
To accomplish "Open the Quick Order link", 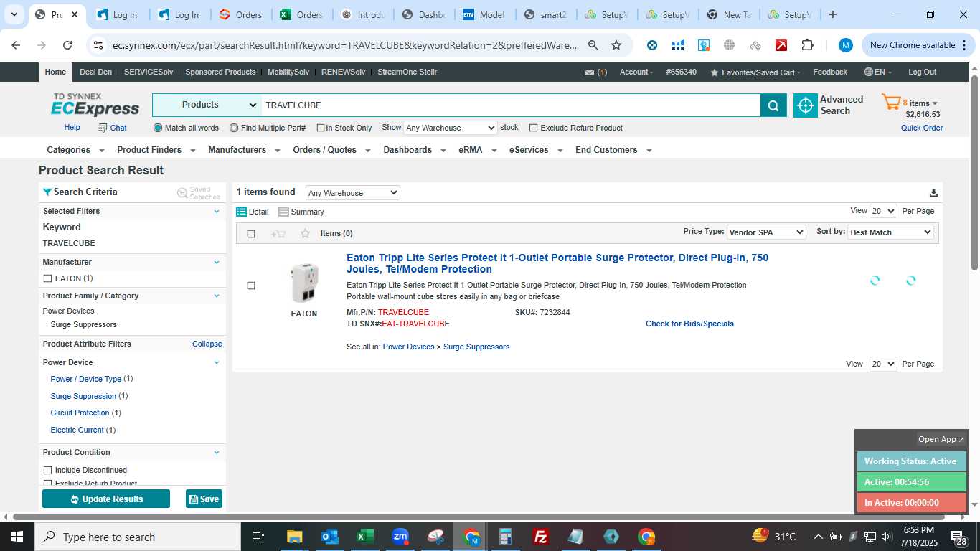I will click(922, 128).
